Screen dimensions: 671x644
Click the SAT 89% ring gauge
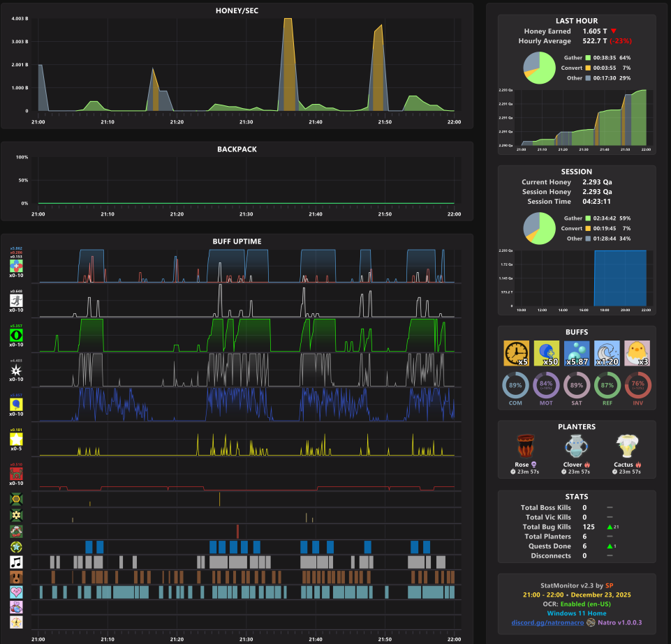[x=577, y=385]
